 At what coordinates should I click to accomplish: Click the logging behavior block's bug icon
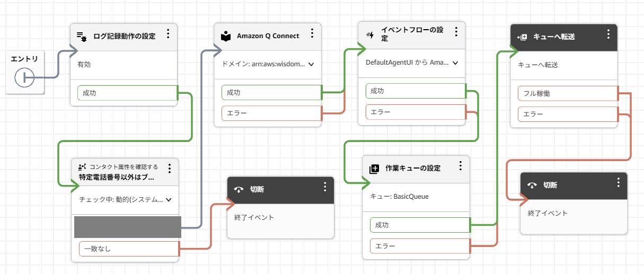(82, 36)
